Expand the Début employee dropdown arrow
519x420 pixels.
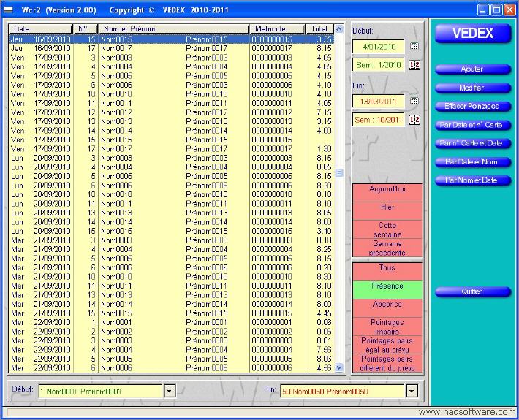click(170, 392)
